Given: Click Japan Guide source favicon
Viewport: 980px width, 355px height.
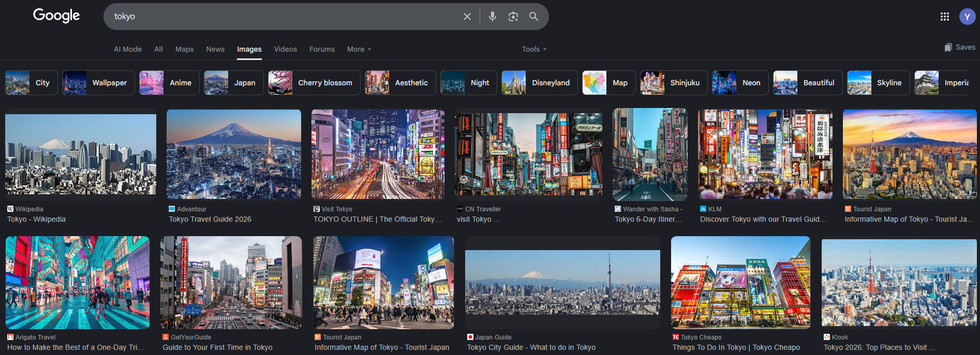Looking at the screenshot, I should coord(470,337).
